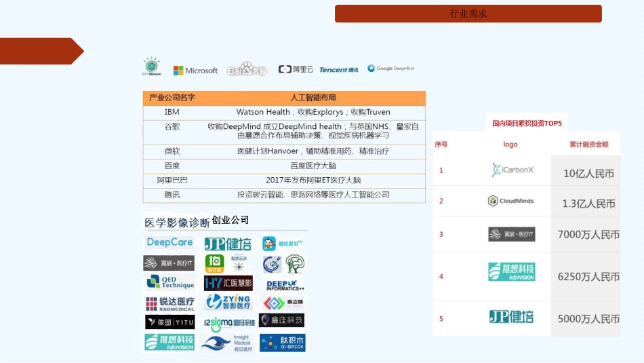Click the Baidu 大脑 logo
This screenshot has height=363, width=644.
pyautogui.click(x=247, y=69)
